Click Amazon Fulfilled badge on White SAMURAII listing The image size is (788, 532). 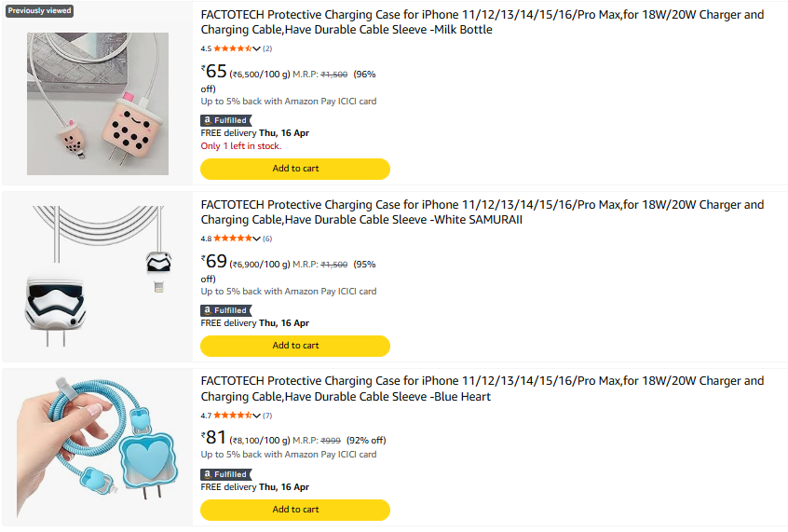pyautogui.click(x=224, y=310)
